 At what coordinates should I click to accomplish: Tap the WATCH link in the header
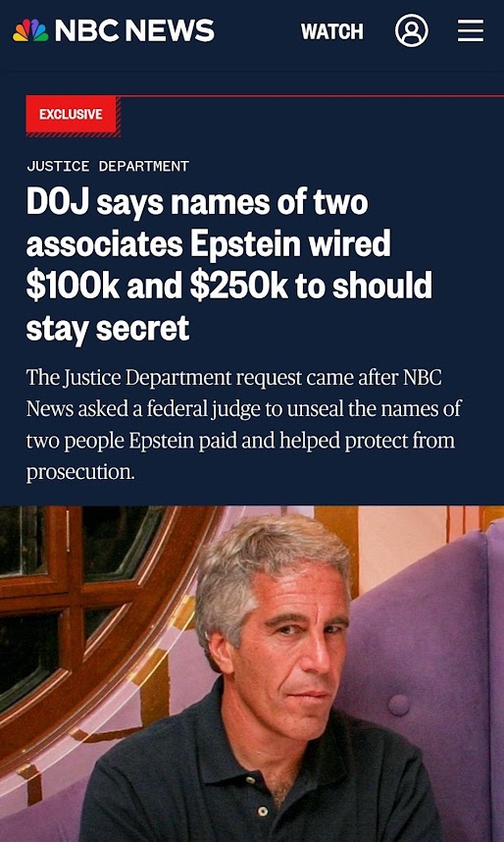(331, 31)
